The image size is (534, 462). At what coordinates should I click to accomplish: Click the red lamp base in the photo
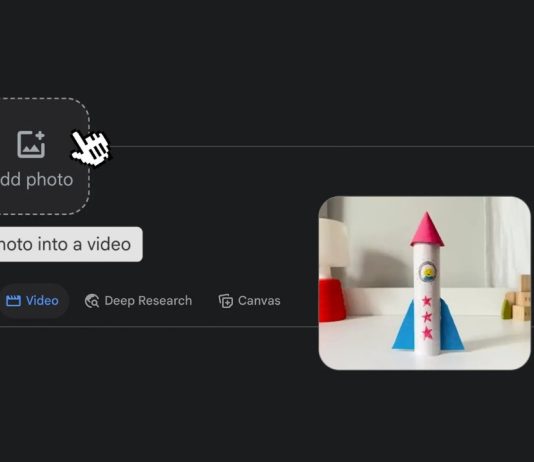(x=332, y=300)
